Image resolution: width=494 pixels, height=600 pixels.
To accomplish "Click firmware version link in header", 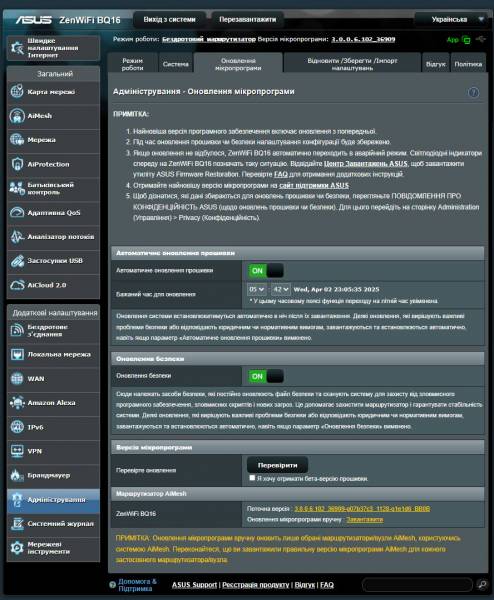I will (363, 39).
